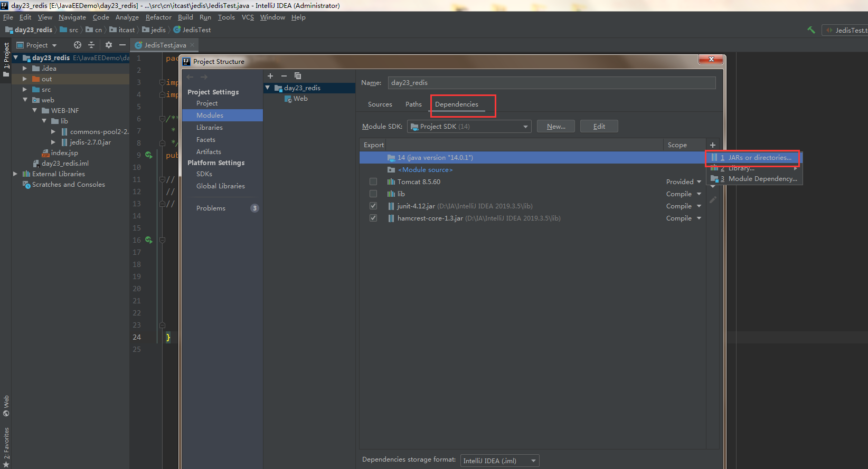Close the JedisTest.java editor tab
868x469 pixels.
[x=192, y=45]
